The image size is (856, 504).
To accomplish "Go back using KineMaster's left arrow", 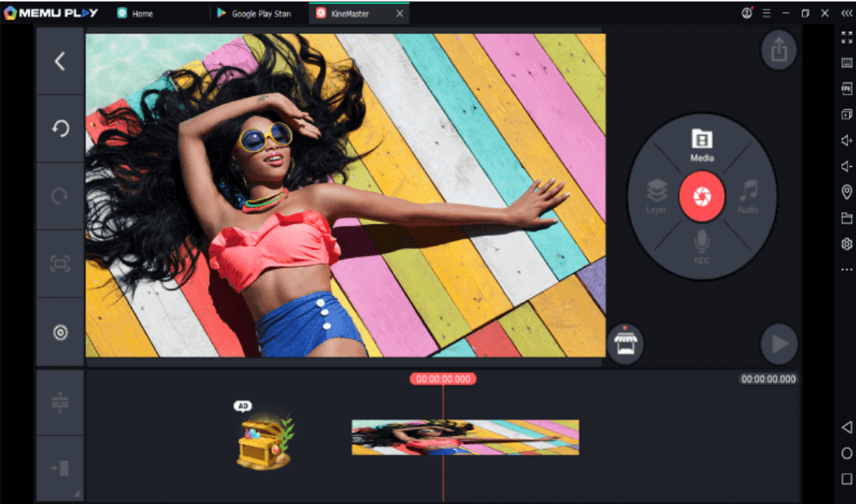I will pos(60,61).
